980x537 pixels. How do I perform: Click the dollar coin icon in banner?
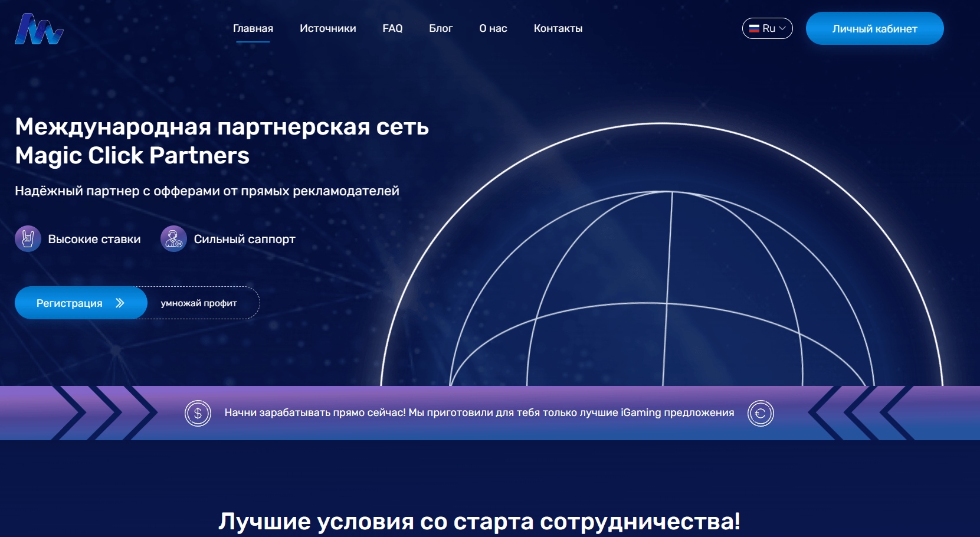point(198,413)
